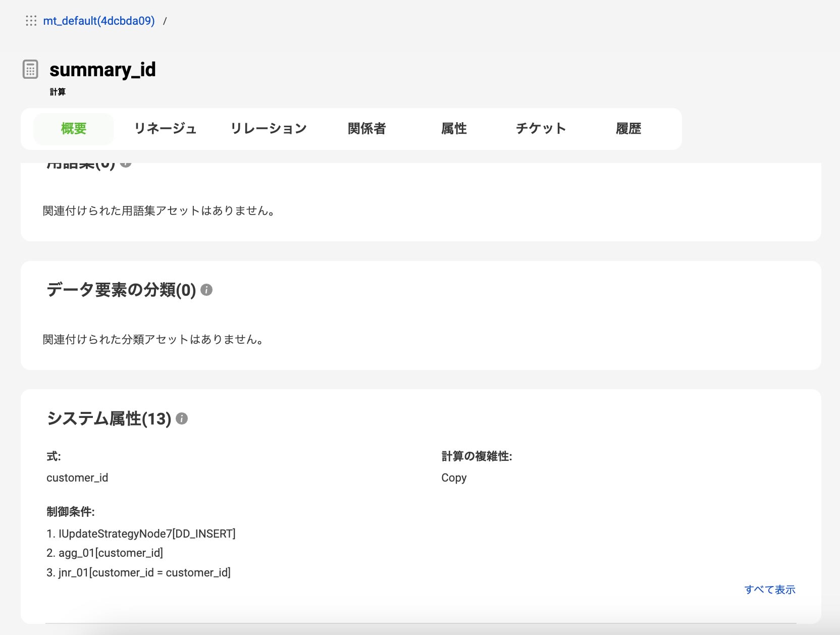This screenshot has height=635, width=840.
Task: Click the 計算 asset type label
Action: 58,92
